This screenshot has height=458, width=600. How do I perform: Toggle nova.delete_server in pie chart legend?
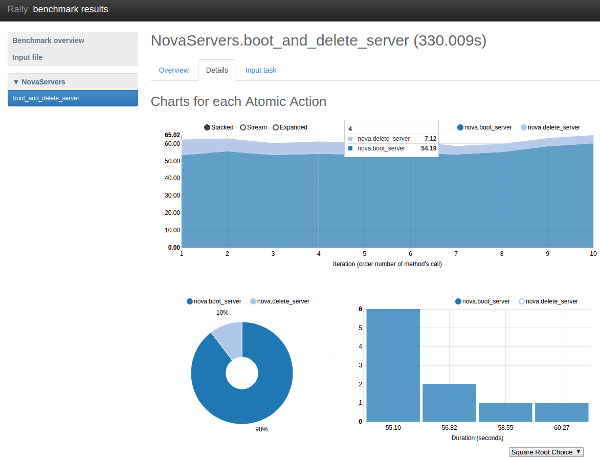pyautogui.click(x=253, y=301)
